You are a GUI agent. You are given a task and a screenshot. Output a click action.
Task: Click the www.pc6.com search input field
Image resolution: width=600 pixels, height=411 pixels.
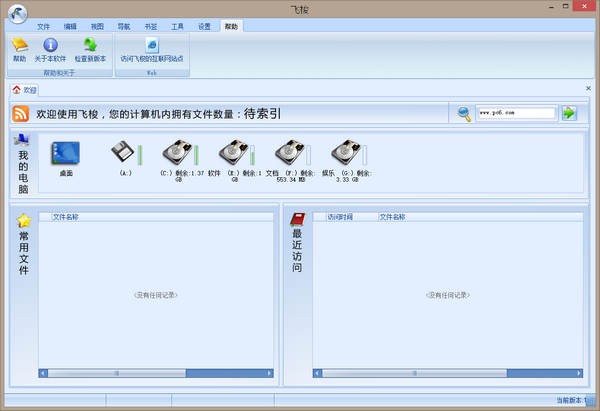516,113
